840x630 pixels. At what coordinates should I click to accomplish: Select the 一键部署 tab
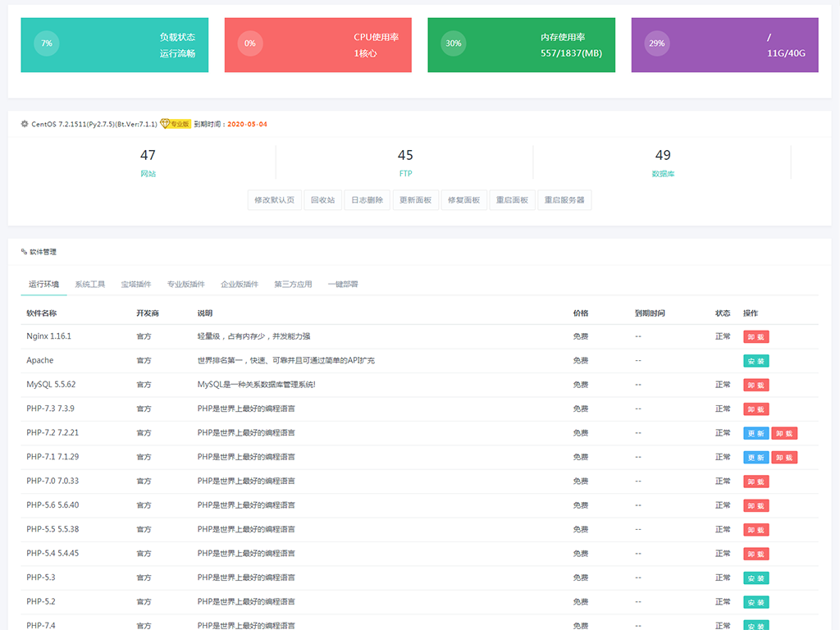coord(343,285)
